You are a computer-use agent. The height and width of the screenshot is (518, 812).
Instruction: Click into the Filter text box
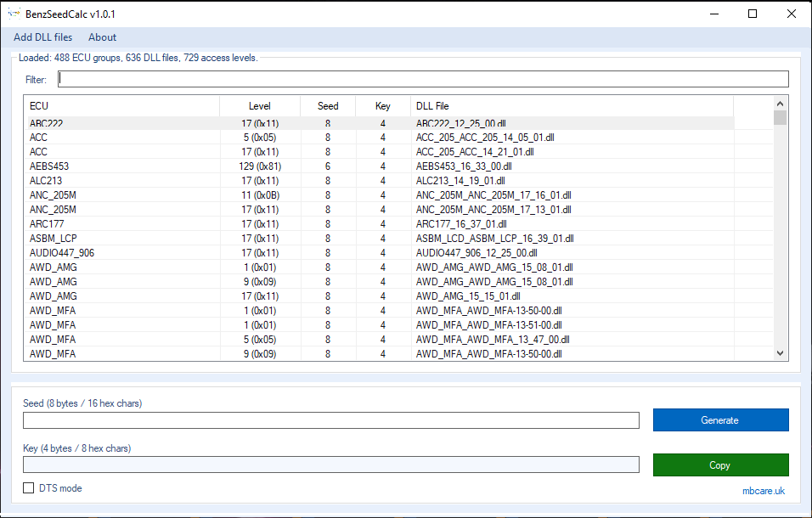423,79
